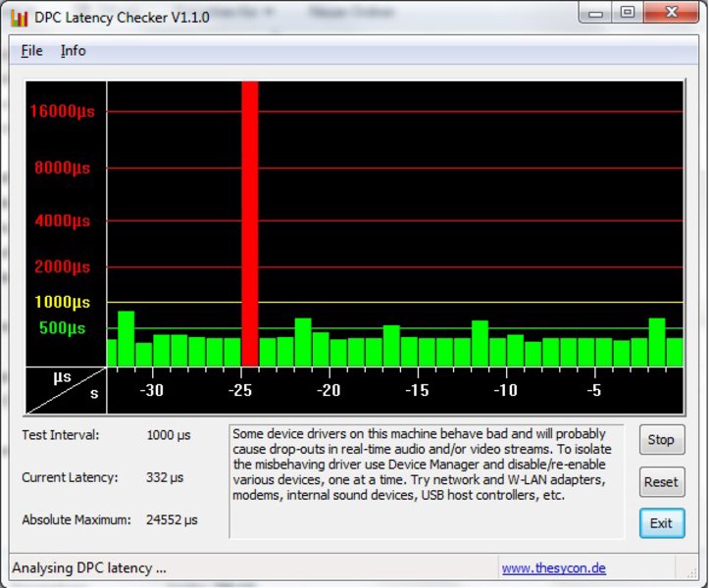This screenshot has height=588, width=709.
Task: Click the Exit button
Action: click(x=662, y=523)
